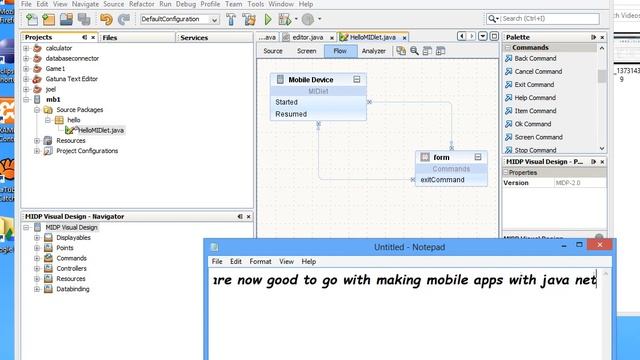
Task: Open the DefaultConfiguration dropdown
Action: click(214, 20)
